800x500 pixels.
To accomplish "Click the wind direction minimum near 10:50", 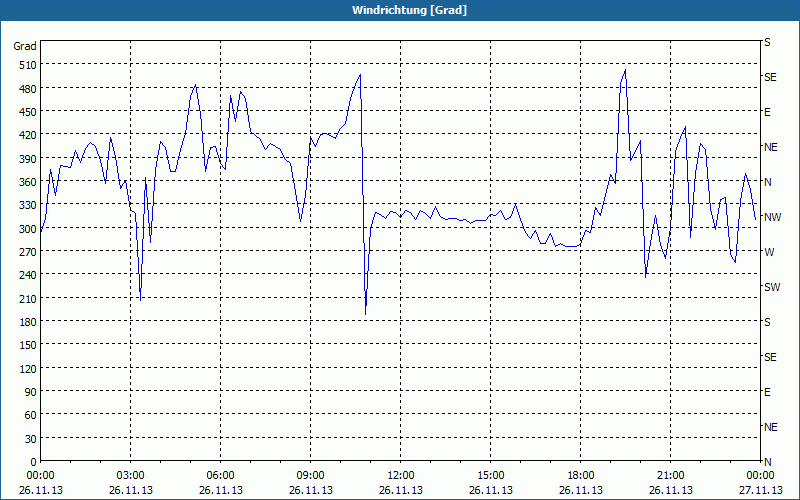I will tap(366, 313).
